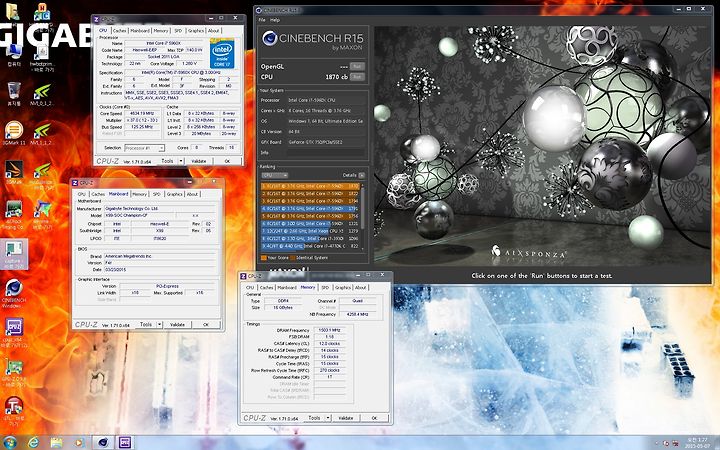This screenshot has height=450, width=720.
Task: Open the Help menu in Cinebench
Action: (x=275, y=20)
